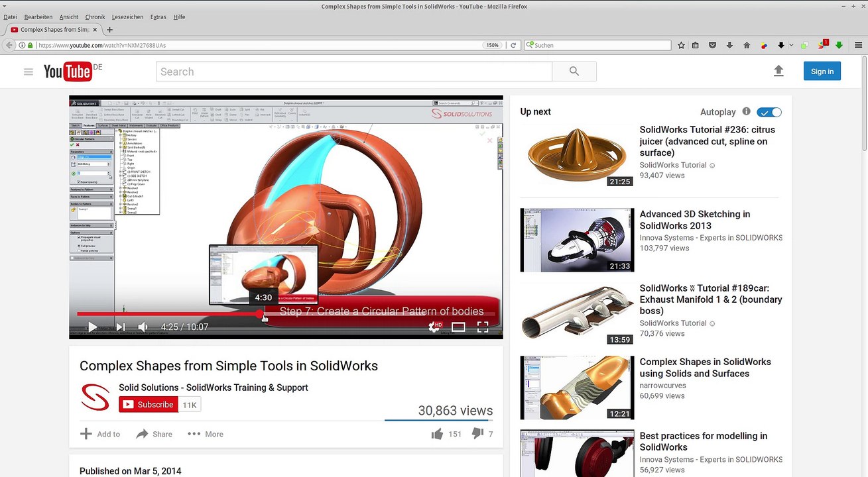
Task: Open the Datei menu
Action: 10,17
